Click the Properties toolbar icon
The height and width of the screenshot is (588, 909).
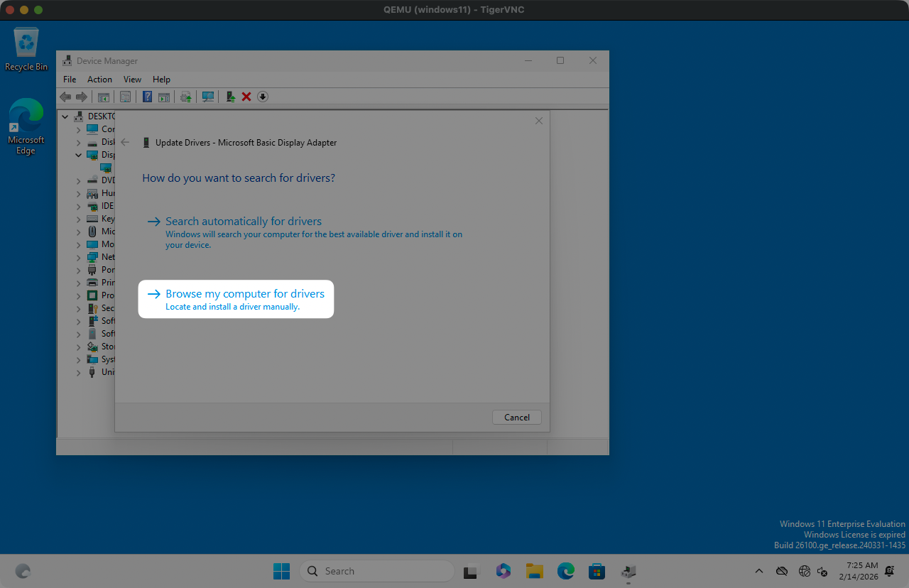pos(126,97)
